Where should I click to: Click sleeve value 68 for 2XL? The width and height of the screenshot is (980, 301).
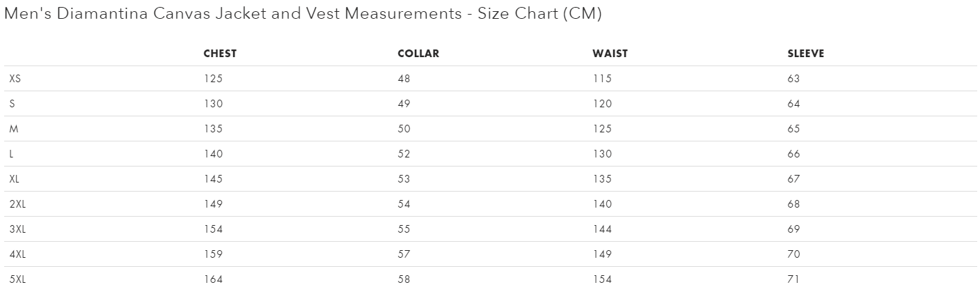(794, 204)
